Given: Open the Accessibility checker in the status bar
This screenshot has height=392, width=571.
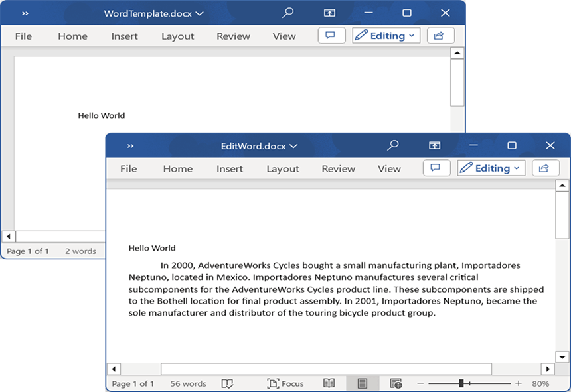Looking at the screenshot, I should pyautogui.click(x=396, y=383).
